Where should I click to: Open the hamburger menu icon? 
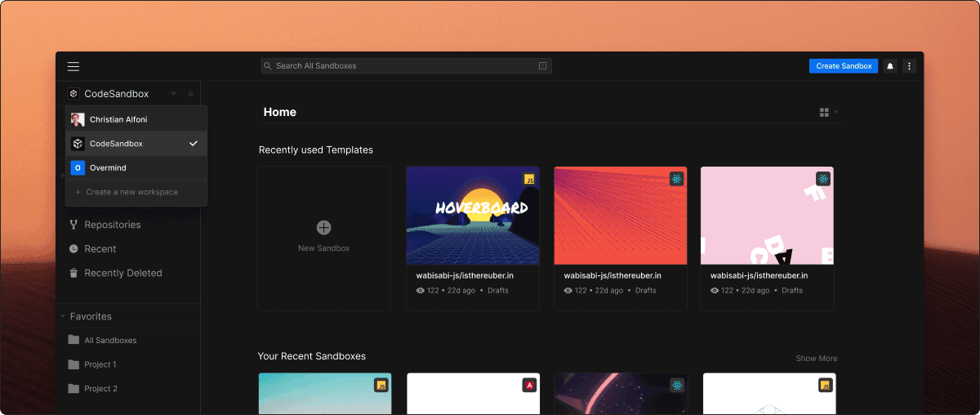pos(73,66)
